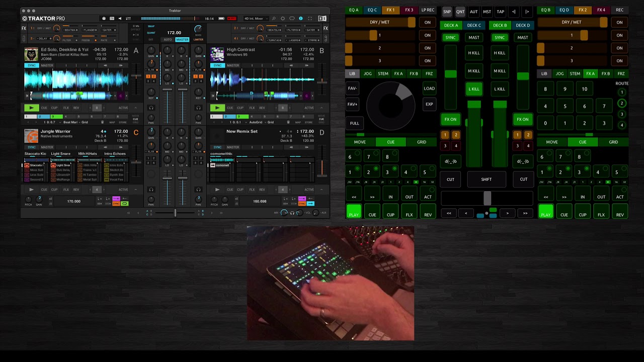
Task: Click left DRY/WET slider in controller
Action: 380,22
